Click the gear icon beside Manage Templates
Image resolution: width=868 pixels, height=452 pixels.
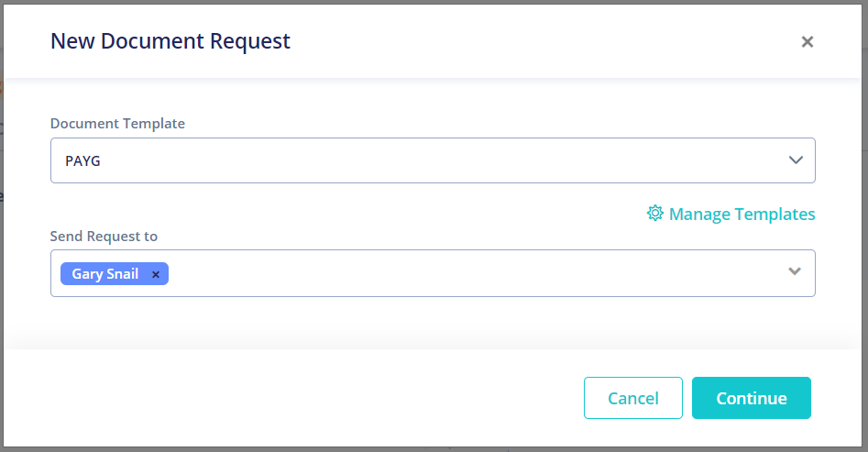coord(654,214)
